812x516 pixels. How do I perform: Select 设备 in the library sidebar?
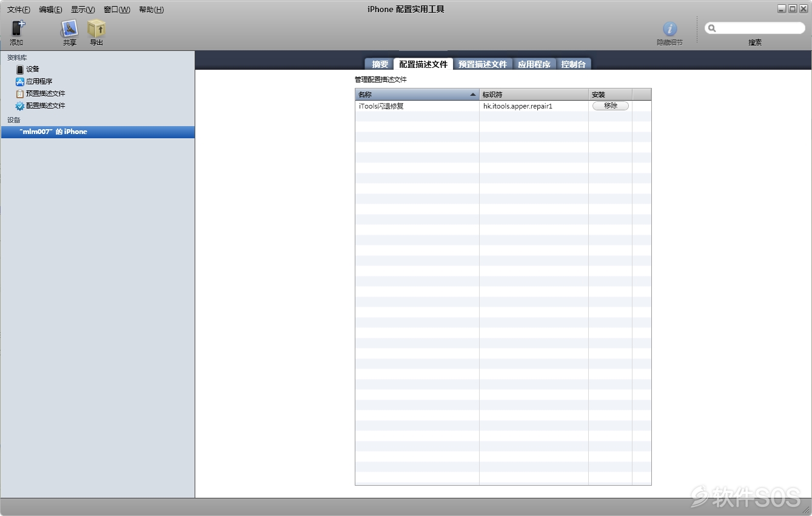click(x=33, y=69)
